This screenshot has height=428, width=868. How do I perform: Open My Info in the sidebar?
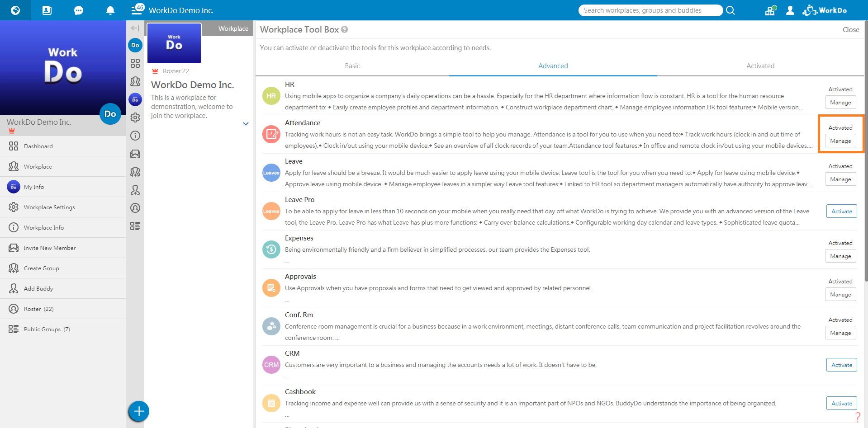pos(63,187)
